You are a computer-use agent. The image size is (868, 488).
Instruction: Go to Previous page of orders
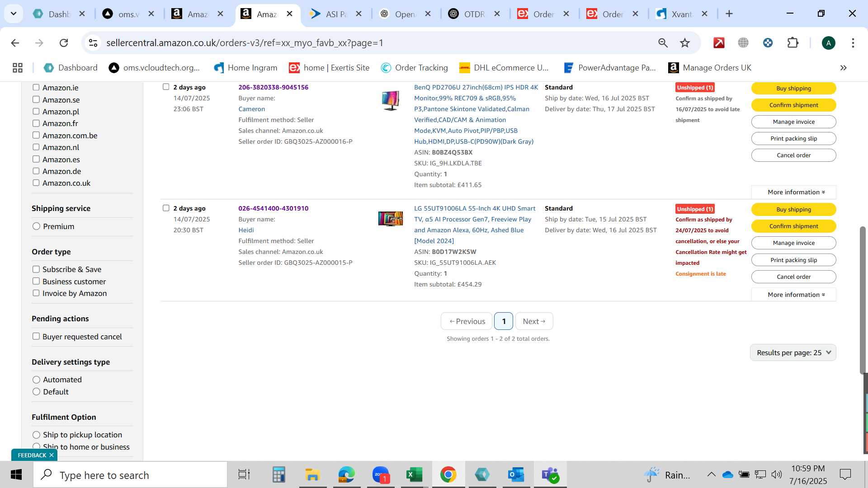(x=467, y=321)
